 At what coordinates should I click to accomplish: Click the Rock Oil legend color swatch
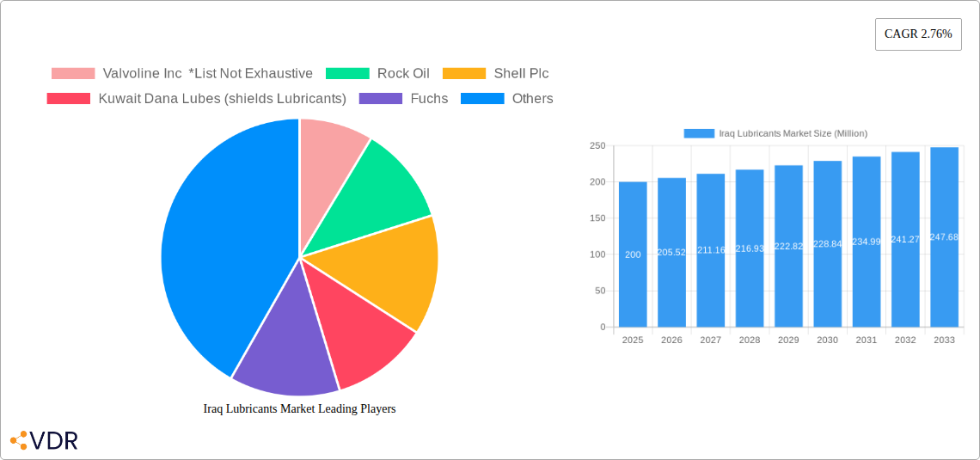(347, 73)
